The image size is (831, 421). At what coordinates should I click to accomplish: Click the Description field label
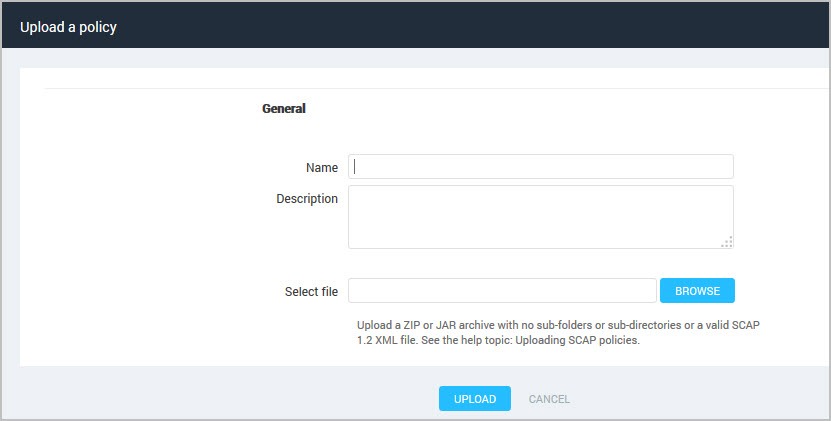pos(307,199)
